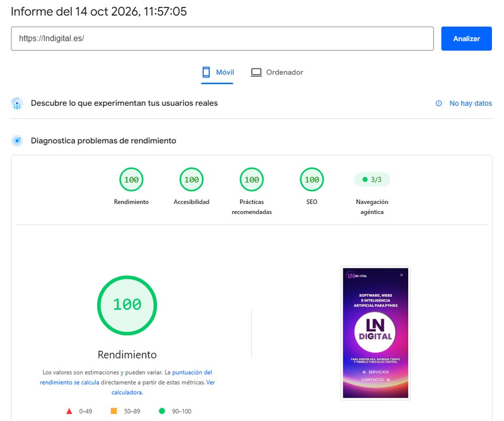Switch to the Móvil tab
This screenshot has height=421, width=504.
click(x=217, y=72)
